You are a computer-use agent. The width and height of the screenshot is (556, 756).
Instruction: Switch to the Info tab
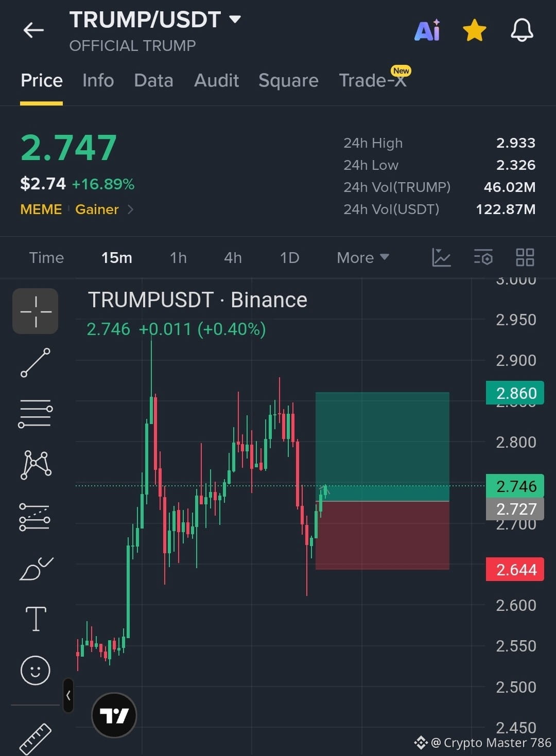pyautogui.click(x=98, y=81)
